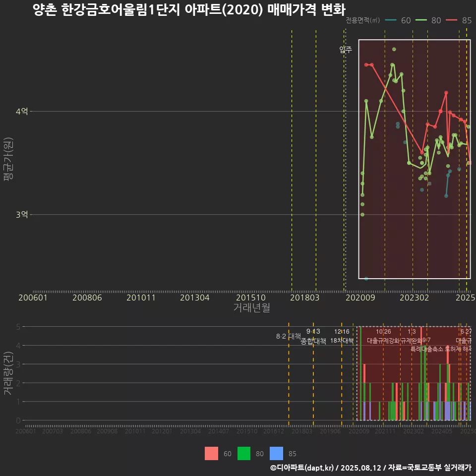Viewport: 476px width, 476px height.
Task: Click the '입주' marker label
Action: pyautogui.click(x=346, y=50)
